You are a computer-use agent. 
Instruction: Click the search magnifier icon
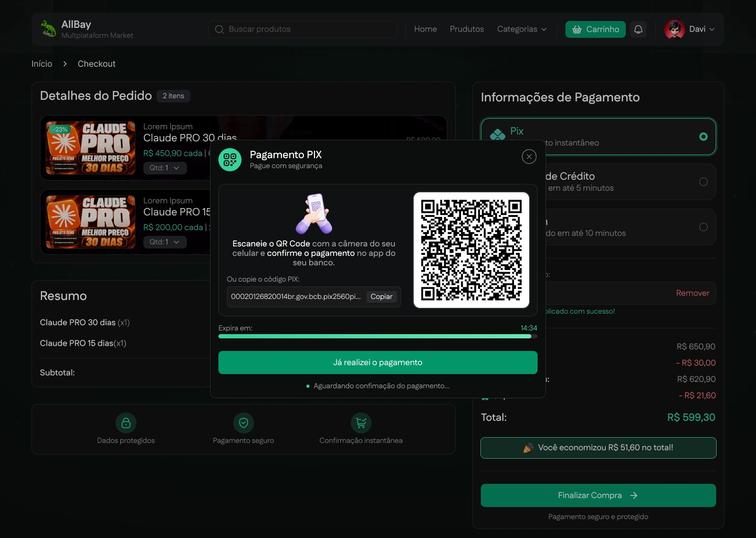click(219, 29)
